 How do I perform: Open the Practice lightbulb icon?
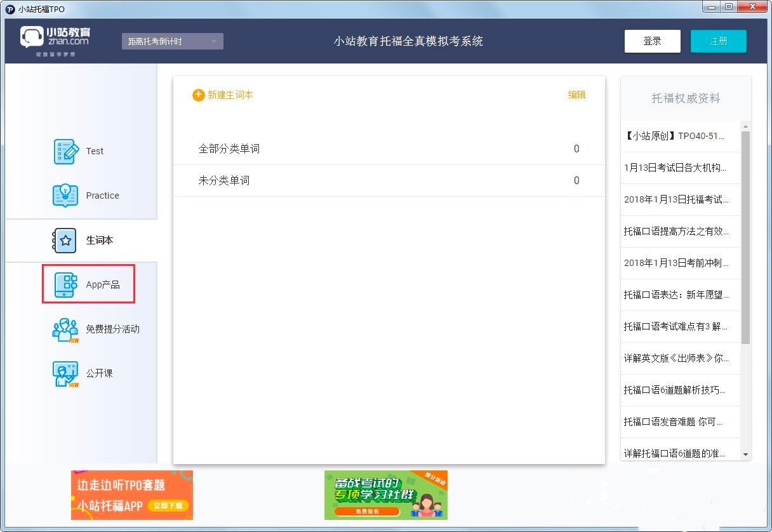65,196
